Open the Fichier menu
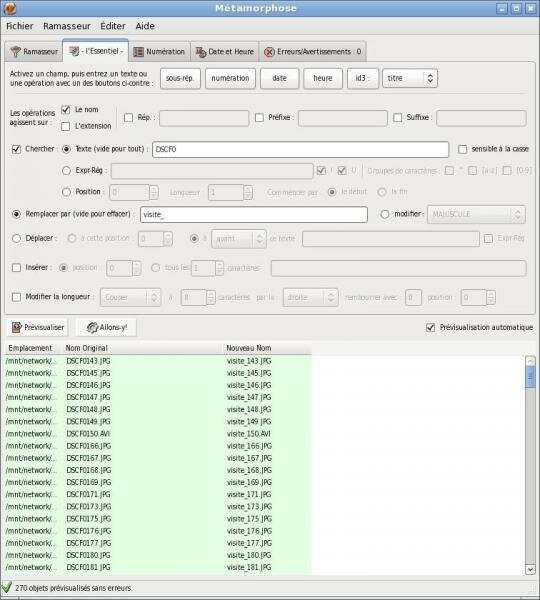Image resolution: width=540 pixels, height=600 pixels. pyautogui.click(x=20, y=26)
